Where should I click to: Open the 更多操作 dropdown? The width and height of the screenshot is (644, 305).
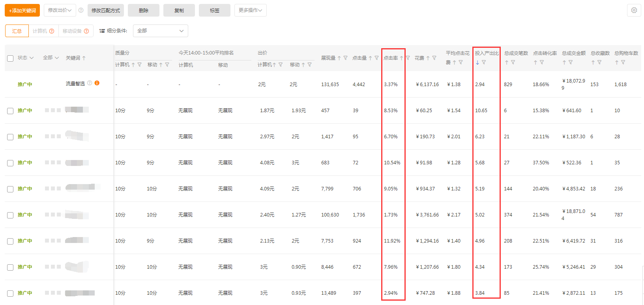coord(251,10)
